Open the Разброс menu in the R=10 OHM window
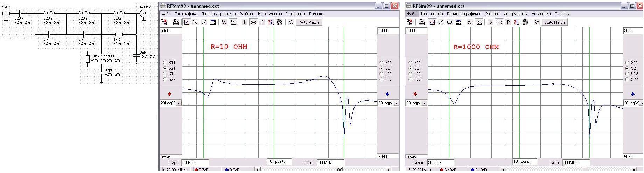The height and width of the screenshot is (173, 644). pyautogui.click(x=247, y=14)
